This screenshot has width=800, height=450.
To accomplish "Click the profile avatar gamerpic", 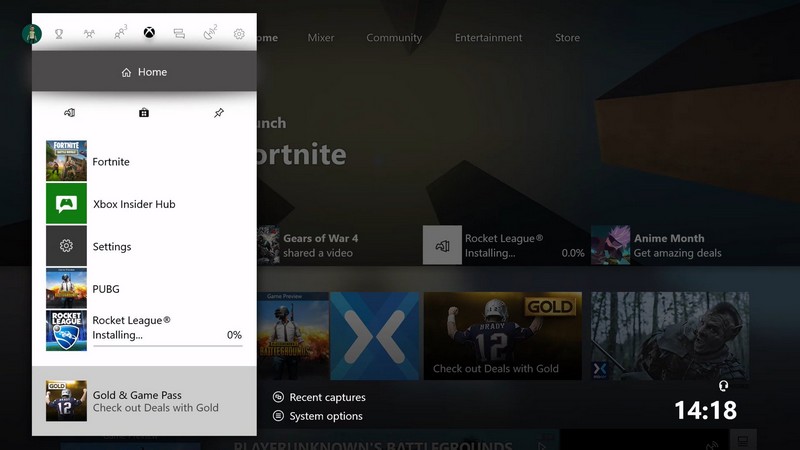I will click(32, 34).
